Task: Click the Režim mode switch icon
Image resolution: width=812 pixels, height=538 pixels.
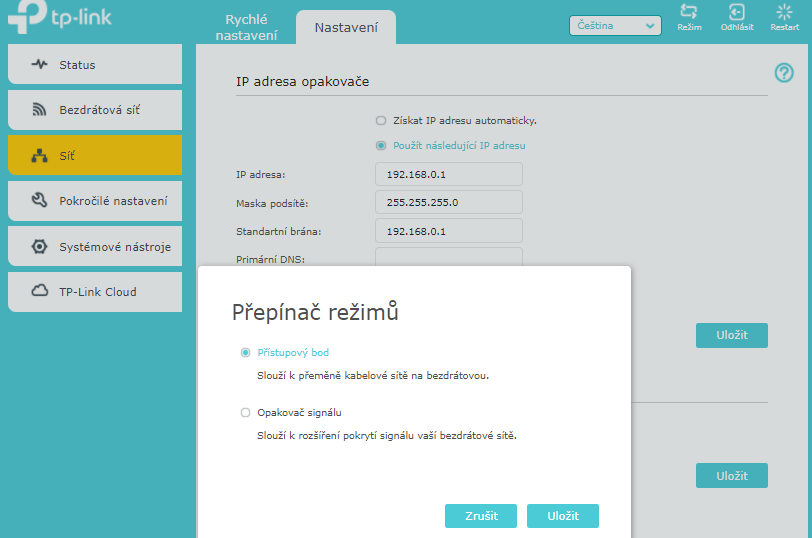Action: coord(688,13)
